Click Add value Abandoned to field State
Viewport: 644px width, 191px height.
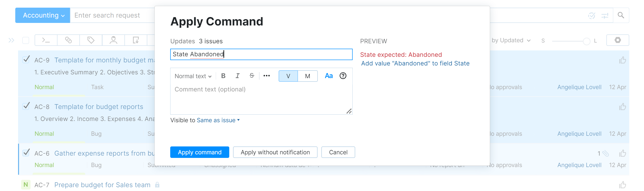(415, 63)
